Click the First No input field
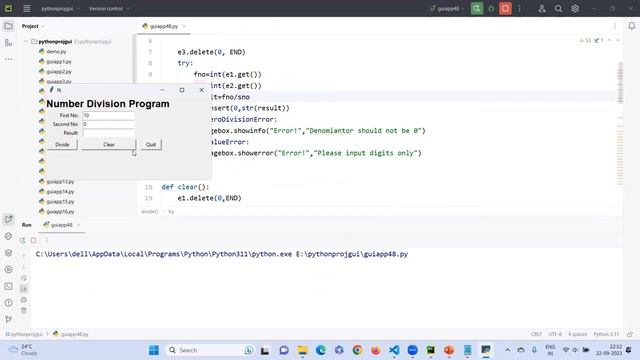Image resolution: width=640 pixels, height=360 pixels. pos(109,116)
